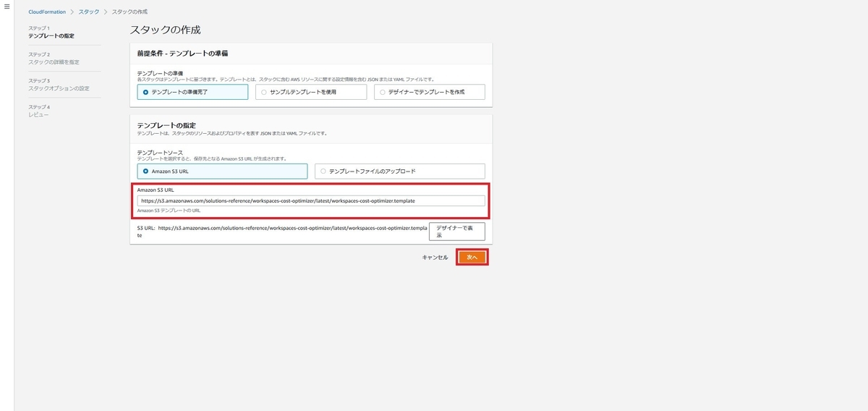Select テンプレートの準備完了 radio option
The image size is (868, 411).
(192, 92)
